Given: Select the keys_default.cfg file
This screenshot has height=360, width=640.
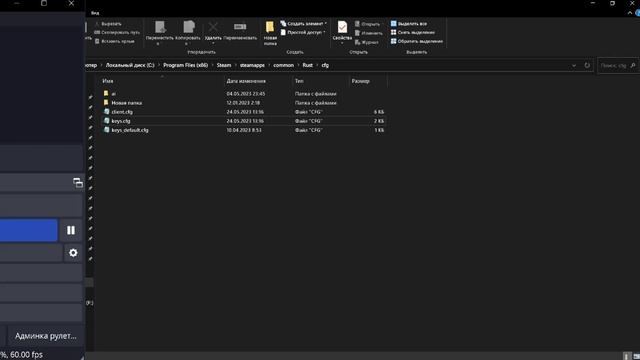Looking at the screenshot, I should pyautogui.click(x=130, y=130).
